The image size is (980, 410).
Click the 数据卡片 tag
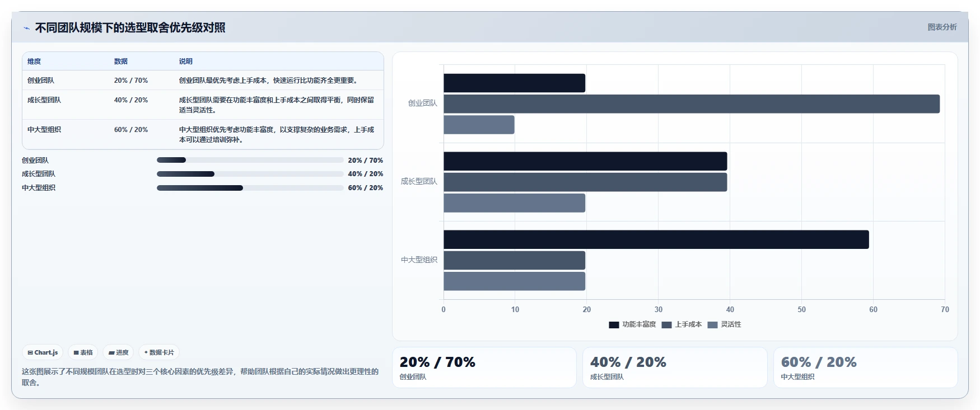159,352
